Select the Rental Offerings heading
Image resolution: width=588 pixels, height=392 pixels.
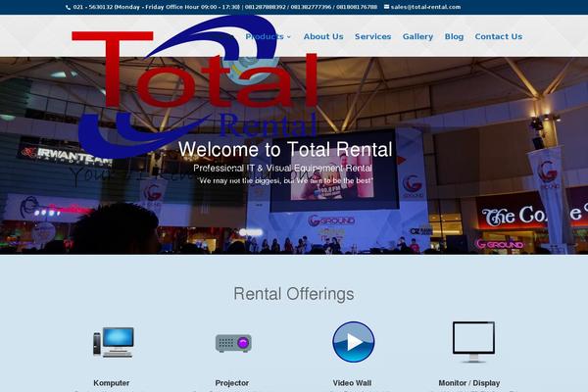pyautogui.click(x=294, y=294)
